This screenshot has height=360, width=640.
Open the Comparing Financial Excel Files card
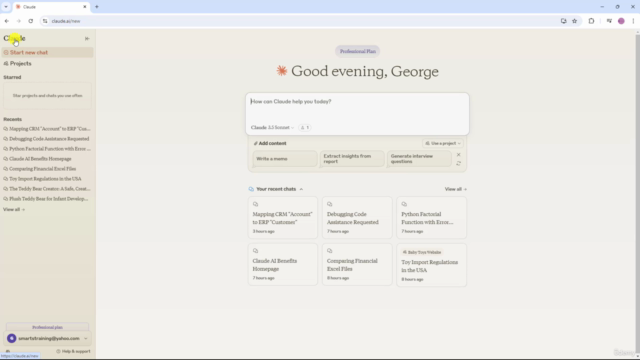(357, 264)
